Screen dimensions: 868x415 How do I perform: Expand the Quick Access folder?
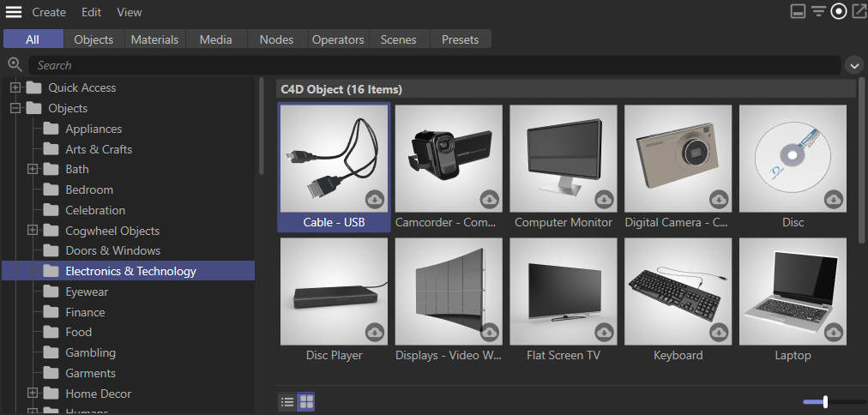tap(15, 87)
